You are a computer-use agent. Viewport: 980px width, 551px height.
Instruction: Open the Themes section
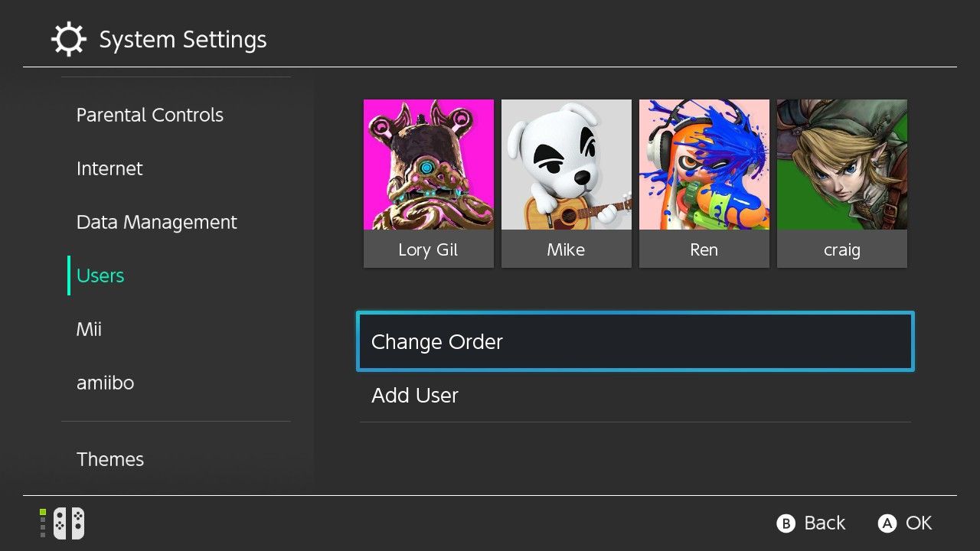110,459
